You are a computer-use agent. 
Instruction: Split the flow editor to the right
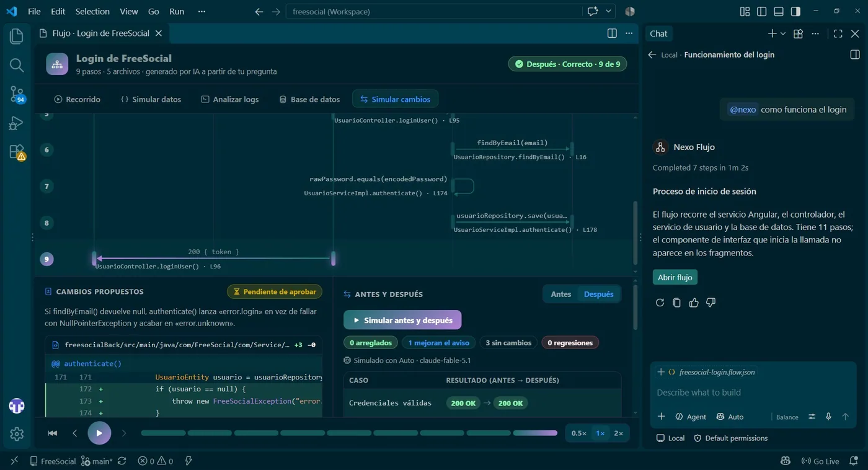612,33
